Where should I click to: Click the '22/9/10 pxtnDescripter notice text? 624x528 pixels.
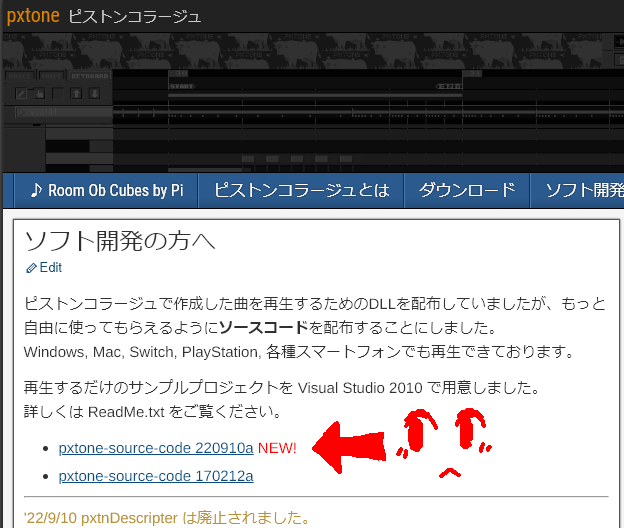coord(167,518)
